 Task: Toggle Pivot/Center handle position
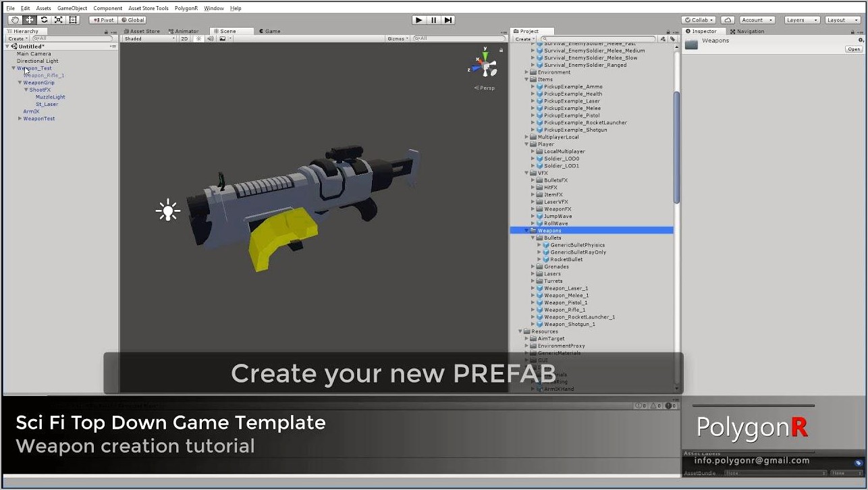103,20
